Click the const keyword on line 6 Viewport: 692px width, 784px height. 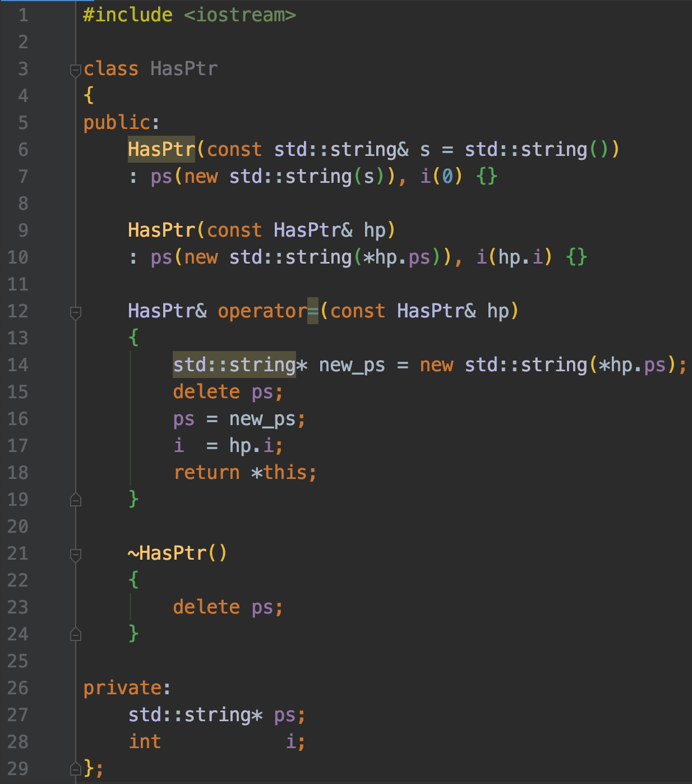[234, 150]
